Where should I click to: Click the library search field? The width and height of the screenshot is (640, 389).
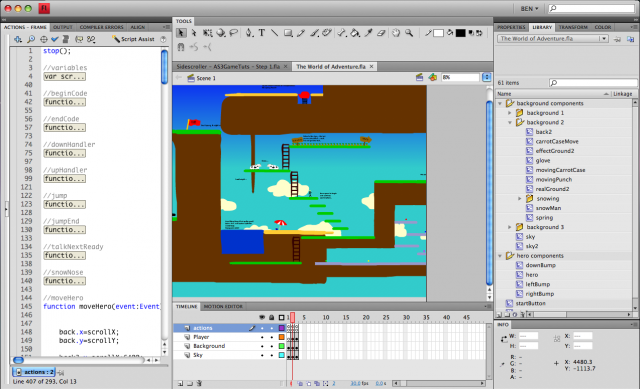(593, 83)
